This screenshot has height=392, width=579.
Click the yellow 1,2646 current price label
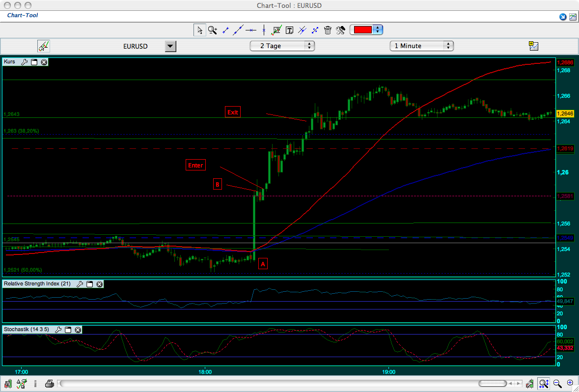click(565, 114)
